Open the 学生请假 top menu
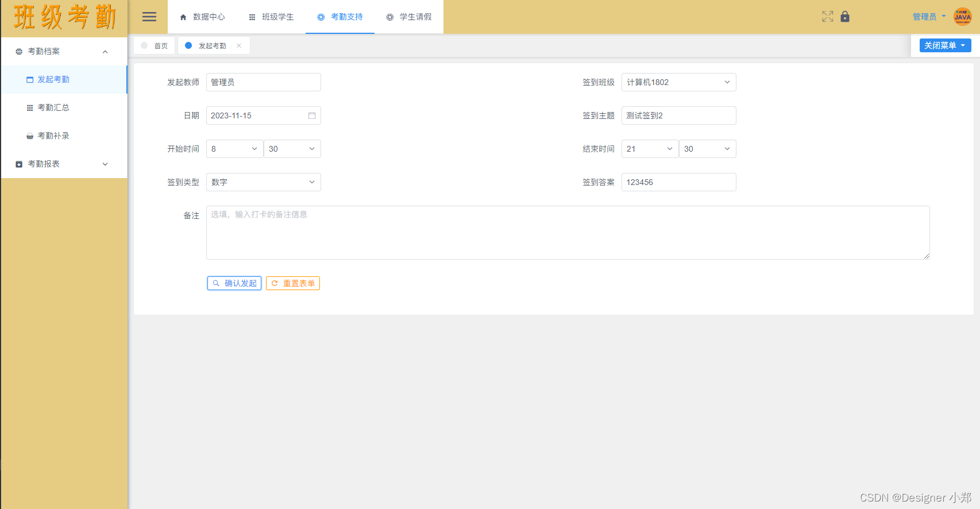The width and height of the screenshot is (980, 509). pos(409,17)
